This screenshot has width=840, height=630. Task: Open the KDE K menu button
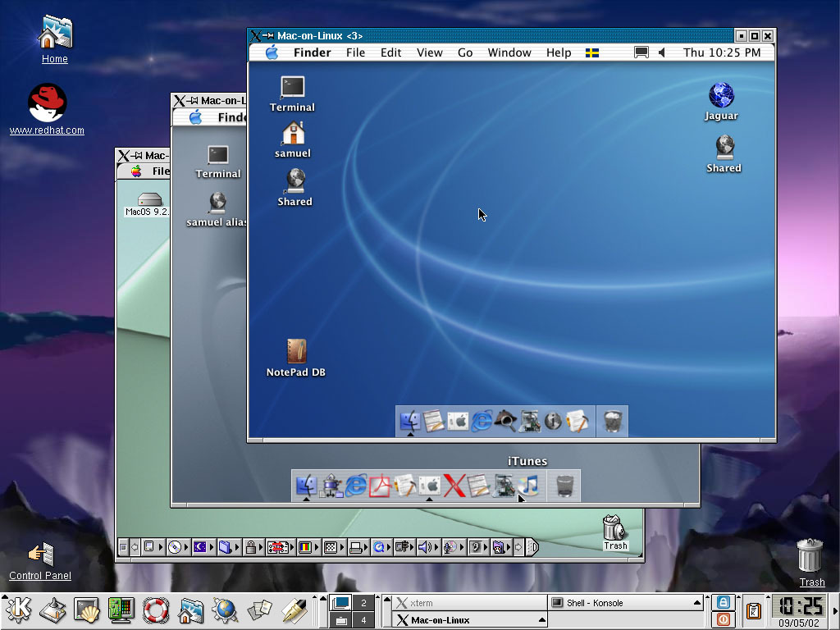point(19,610)
